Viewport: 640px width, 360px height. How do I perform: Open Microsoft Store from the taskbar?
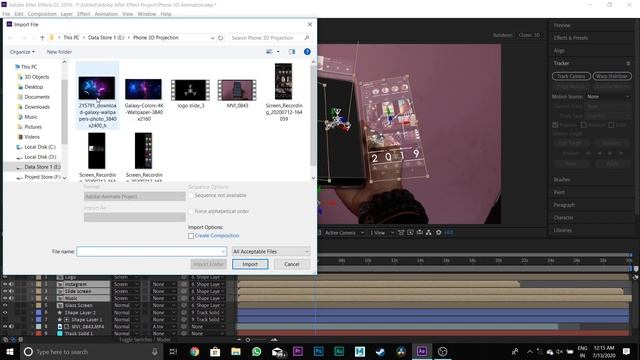215,351
